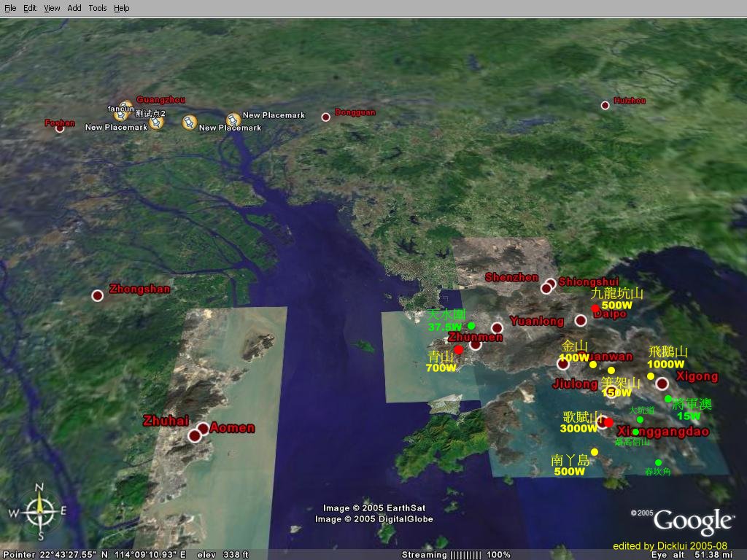The height and width of the screenshot is (560, 747).
Task: Click the Xigong city marker circle
Action: (x=662, y=384)
